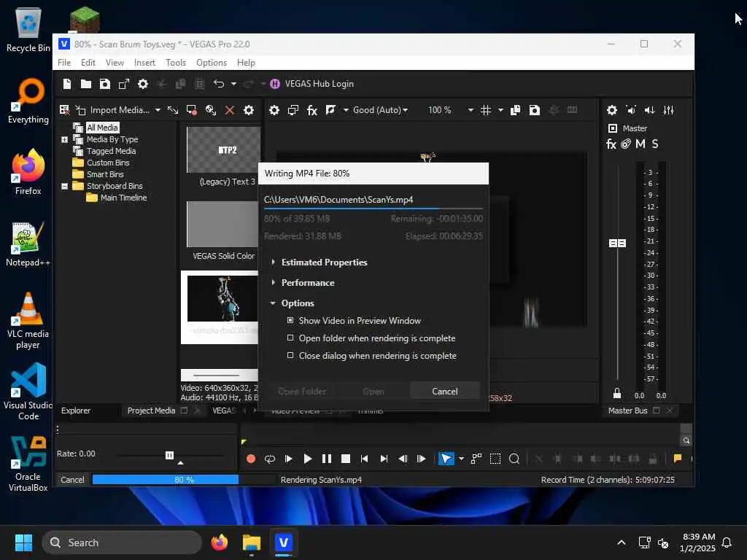This screenshot has width=747, height=560.
Task: Enable Open folder when rendering is complete
Action: pyautogui.click(x=290, y=338)
